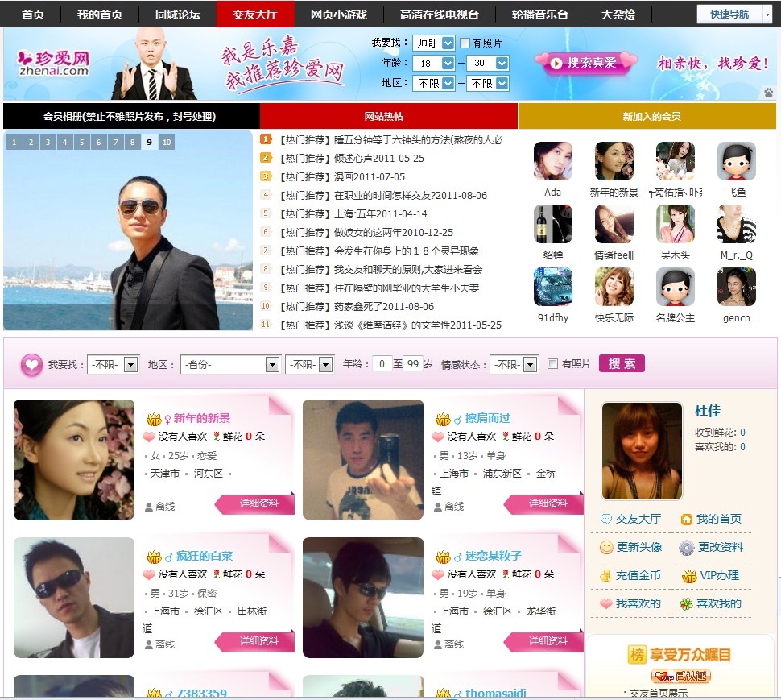Click the 更新头像 smiley face icon
The image size is (781, 700).
click(606, 548)
